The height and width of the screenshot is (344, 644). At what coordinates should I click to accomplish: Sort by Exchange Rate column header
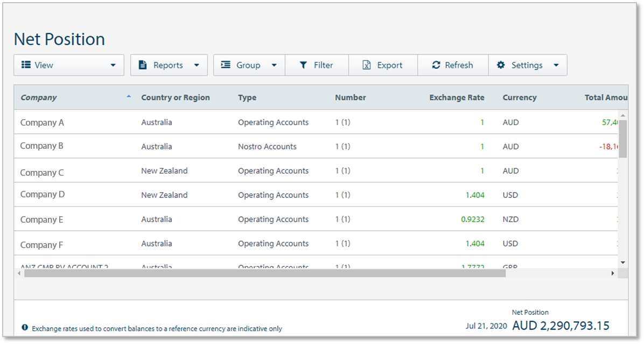click(457, 98)
